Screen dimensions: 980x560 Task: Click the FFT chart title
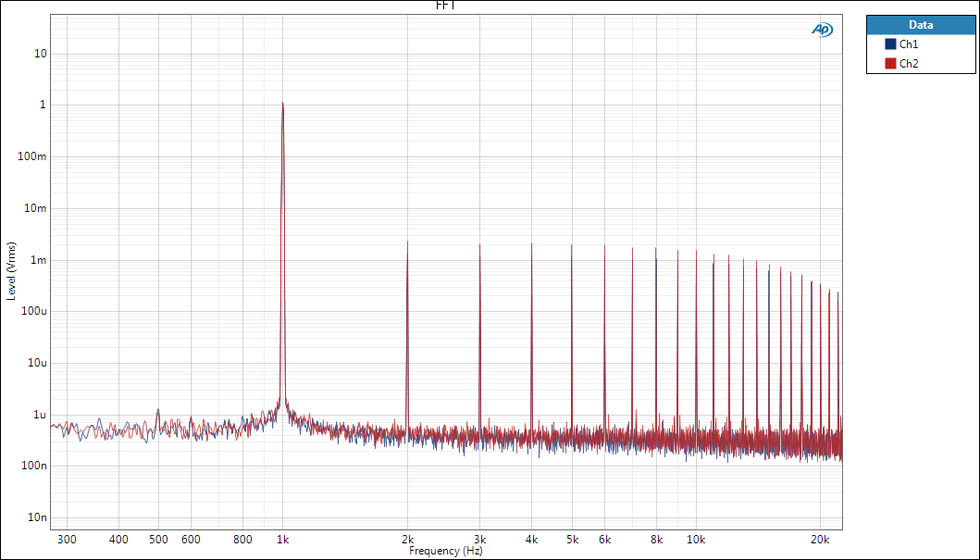click(x=447, y=6)
